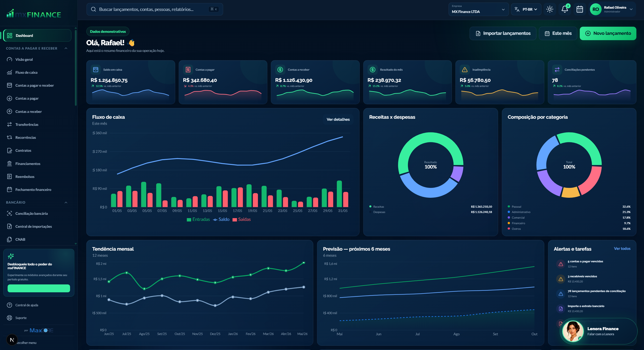The width and height of the screenshot is (644, 350).
Task: Click the Importar lançamentos button
Action: [x=503, y=33]
